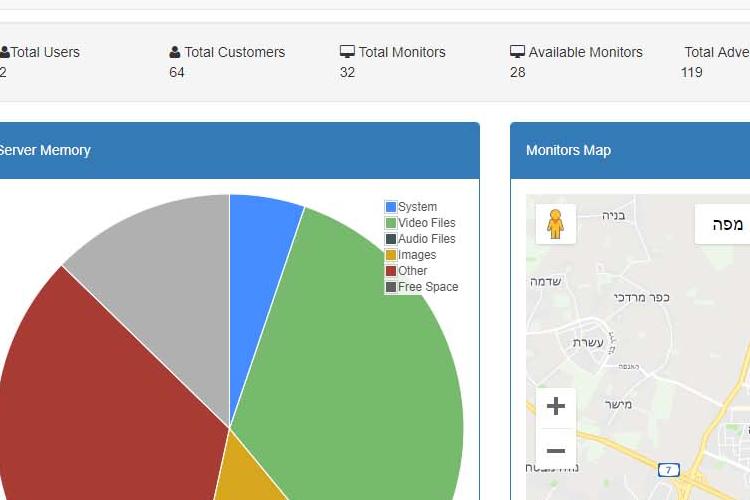Toggle the System legend entry
The image size is (750, 500).
click(417, 207)
